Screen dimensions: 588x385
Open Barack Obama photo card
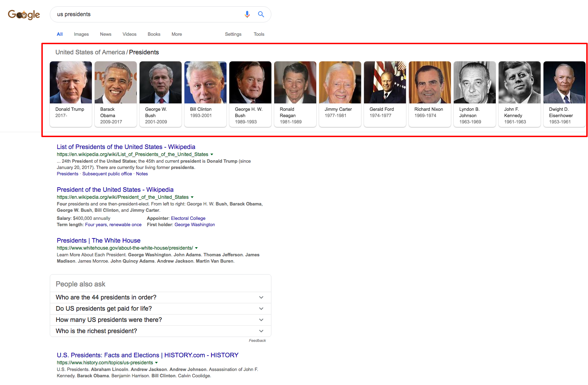click(116, 94)
